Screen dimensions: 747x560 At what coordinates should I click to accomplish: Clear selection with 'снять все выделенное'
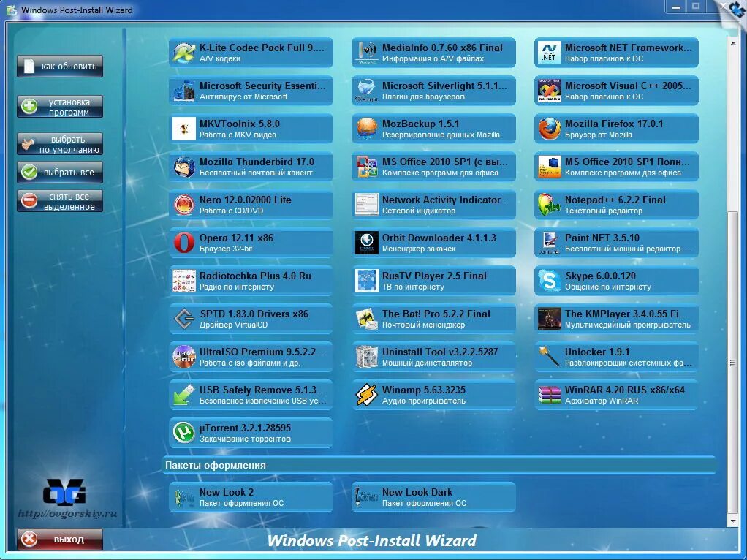pos(60,201)
